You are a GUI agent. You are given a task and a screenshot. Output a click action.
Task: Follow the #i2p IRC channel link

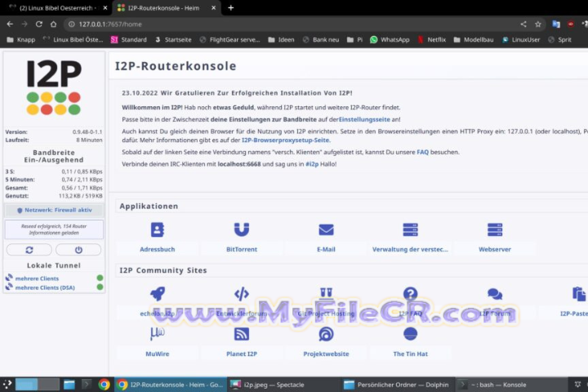[312, 164]
